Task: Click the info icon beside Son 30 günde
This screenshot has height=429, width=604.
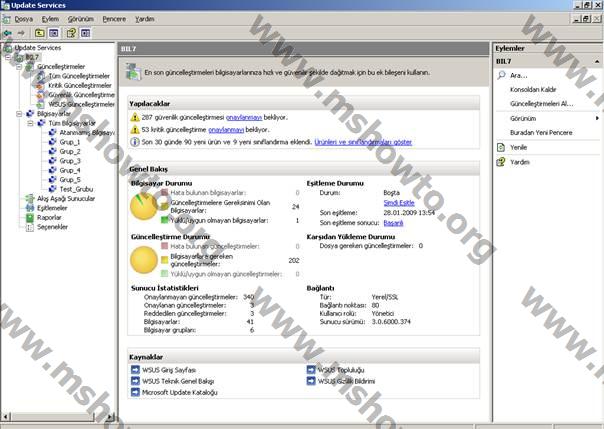Action: click(134, 142)
